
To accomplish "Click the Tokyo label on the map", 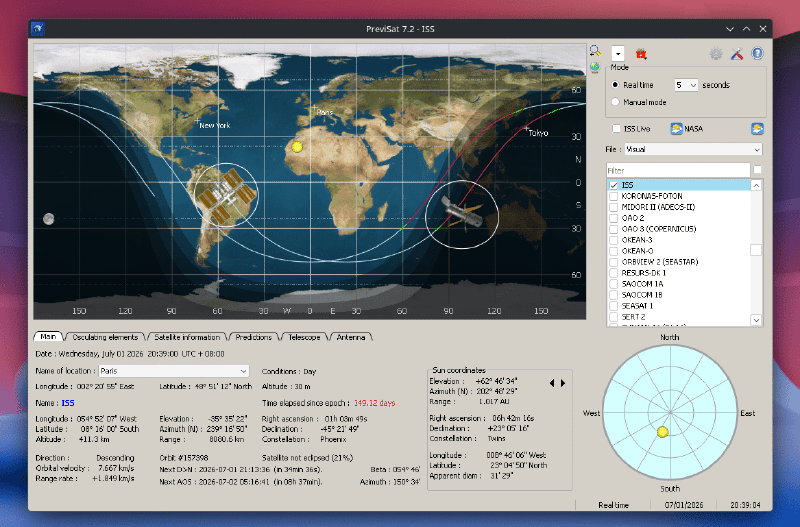I will point(538,133).
